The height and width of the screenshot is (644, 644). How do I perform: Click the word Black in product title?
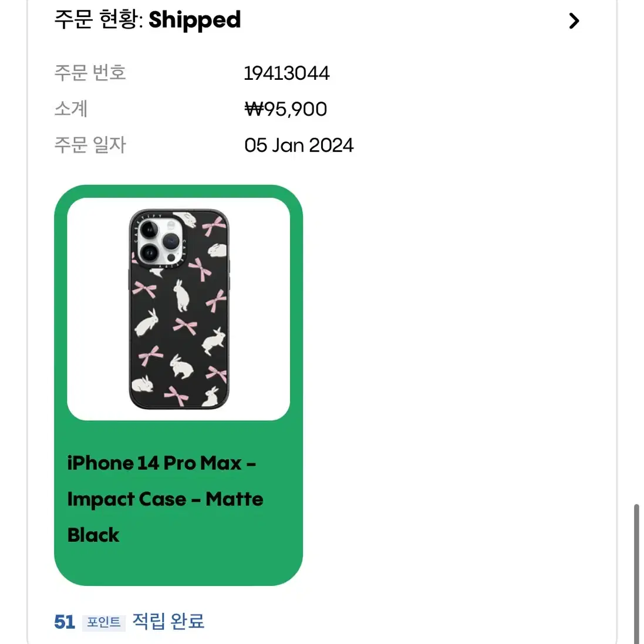click(x=93, y=535)
